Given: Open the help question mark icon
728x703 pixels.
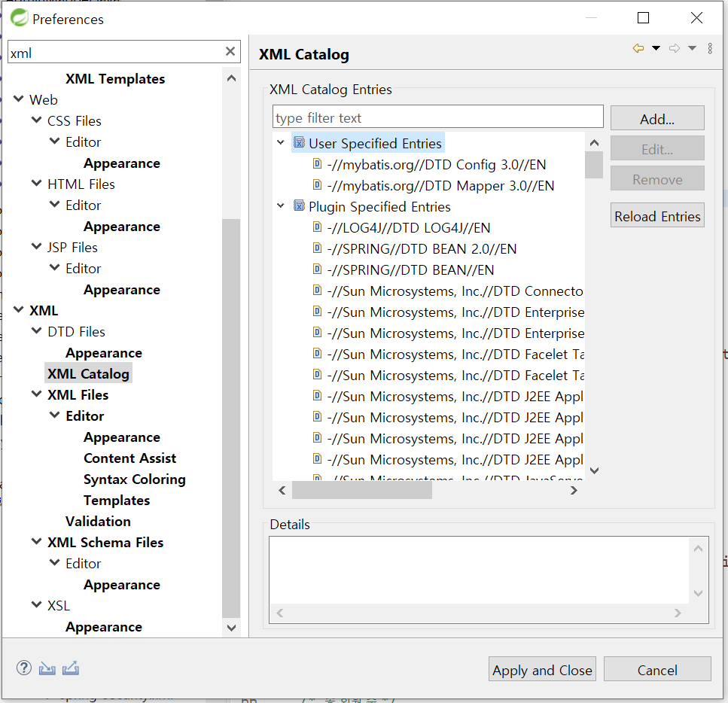Looking at the screenshot, I should (x=23, y=668).
